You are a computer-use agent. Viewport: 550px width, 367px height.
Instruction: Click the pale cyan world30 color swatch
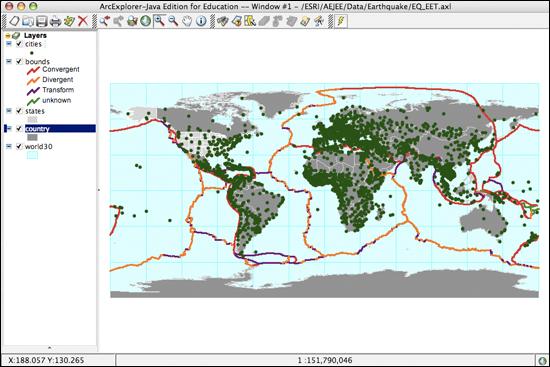32,155
